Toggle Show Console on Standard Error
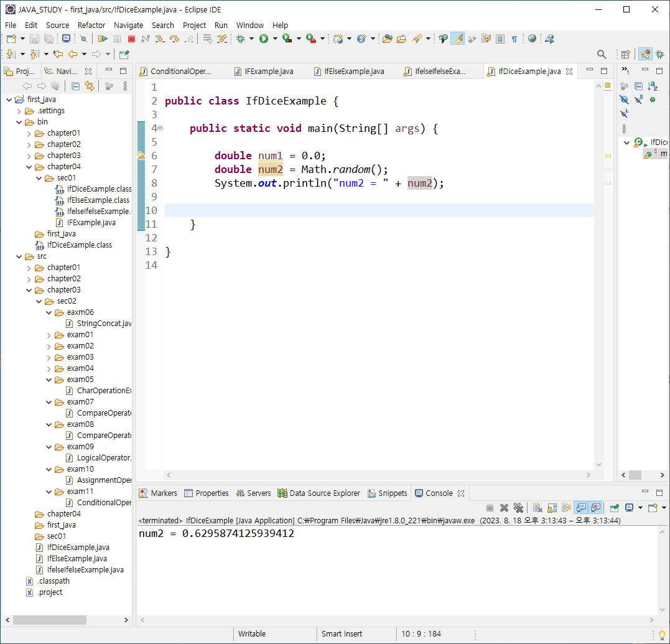 click(x=595, y=508)
